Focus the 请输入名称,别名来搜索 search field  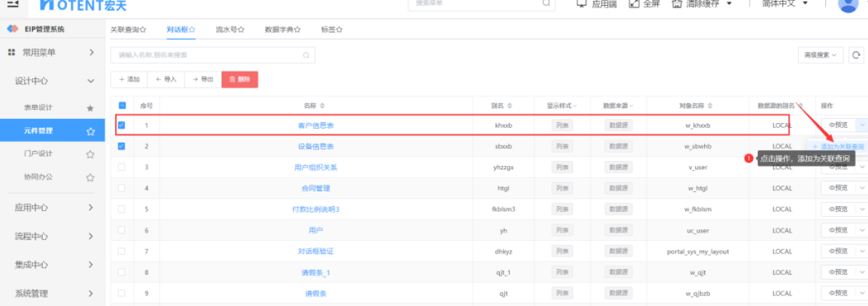coord(212,55)
